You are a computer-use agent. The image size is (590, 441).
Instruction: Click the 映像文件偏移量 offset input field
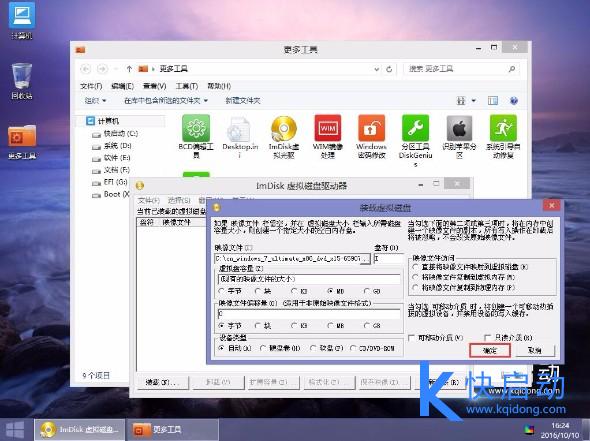309,313
